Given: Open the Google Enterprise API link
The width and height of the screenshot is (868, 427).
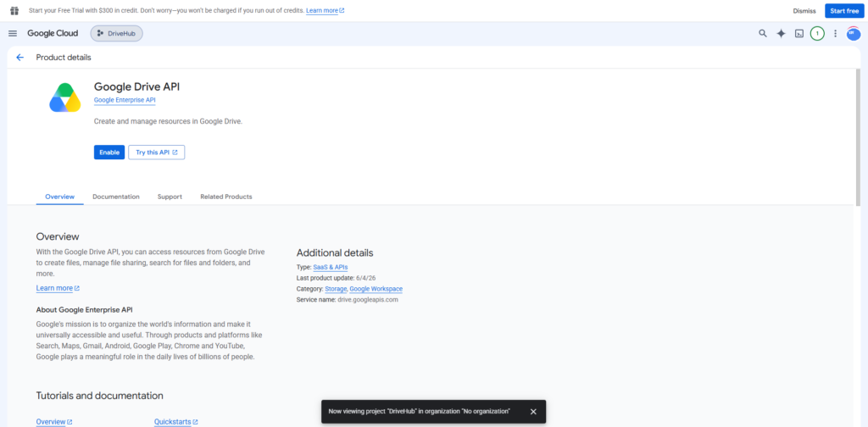Looking at the screenshot, I should [125, 100].
